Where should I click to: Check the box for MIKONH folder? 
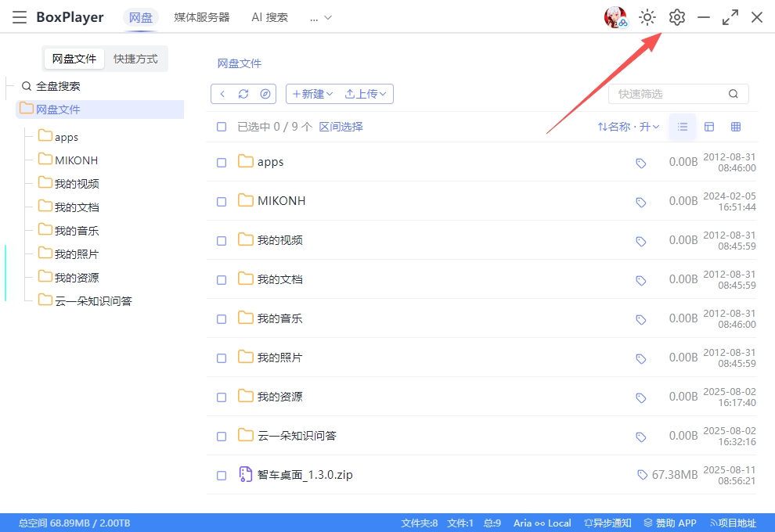tap(222, 202)
